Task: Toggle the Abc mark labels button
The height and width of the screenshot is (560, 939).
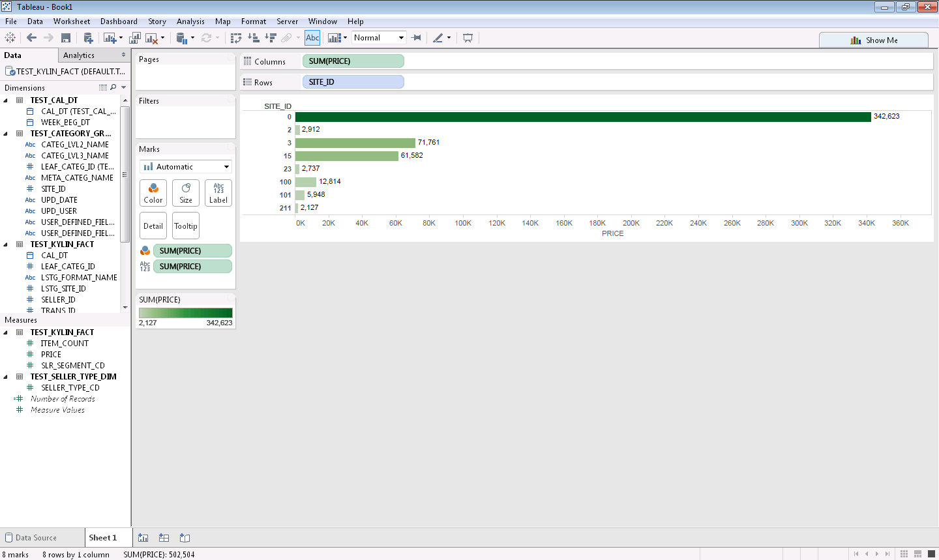Action: click(x=312, y=38)
